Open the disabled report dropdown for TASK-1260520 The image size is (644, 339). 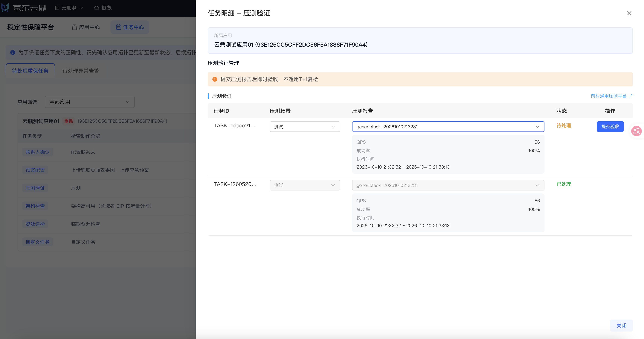[448, 185]
